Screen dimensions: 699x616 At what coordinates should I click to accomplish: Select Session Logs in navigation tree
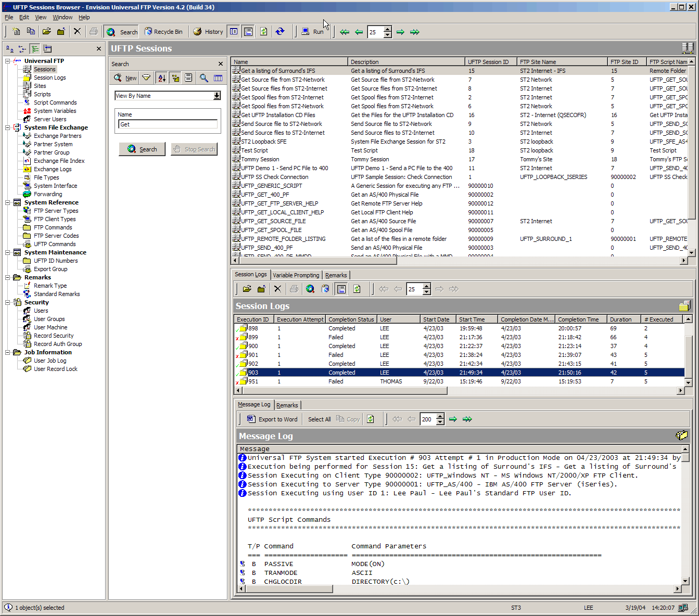50,78
